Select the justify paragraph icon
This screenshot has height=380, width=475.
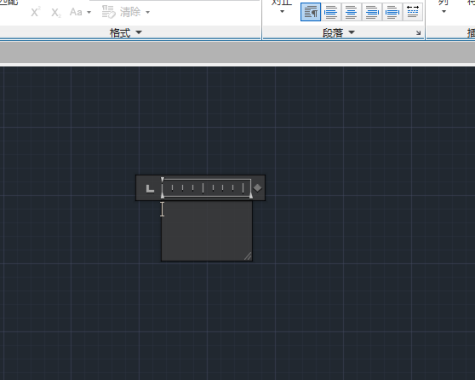pos(392,12)
